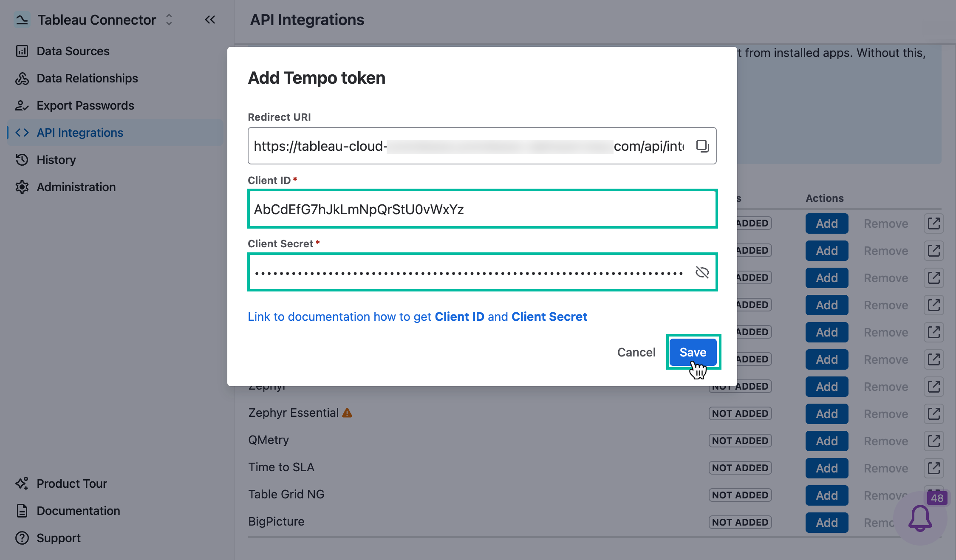
Task: Go to Export Passwords page
Action: [115, 105]
